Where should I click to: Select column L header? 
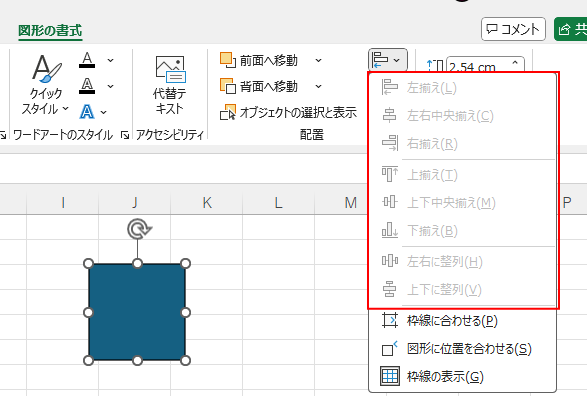278,203
